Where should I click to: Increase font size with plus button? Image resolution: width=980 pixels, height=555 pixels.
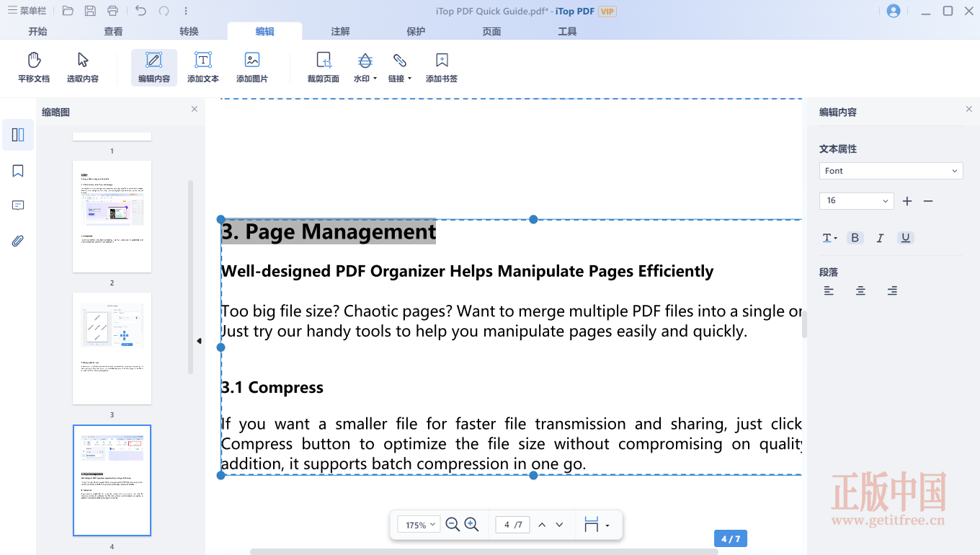(907, 201)
